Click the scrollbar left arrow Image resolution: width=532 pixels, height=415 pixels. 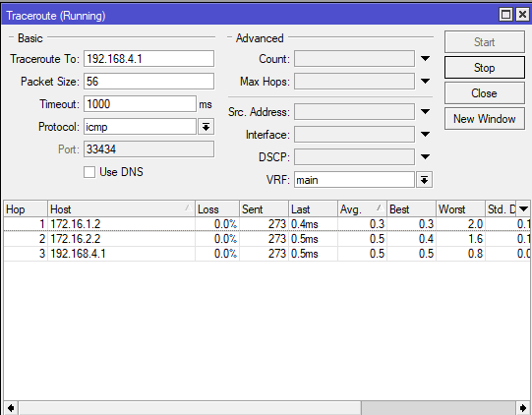(x=11, y=408)
